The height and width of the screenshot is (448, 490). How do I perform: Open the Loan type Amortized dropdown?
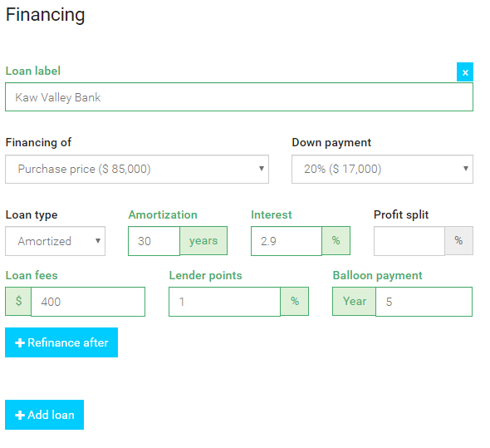(x=55, y=241)
